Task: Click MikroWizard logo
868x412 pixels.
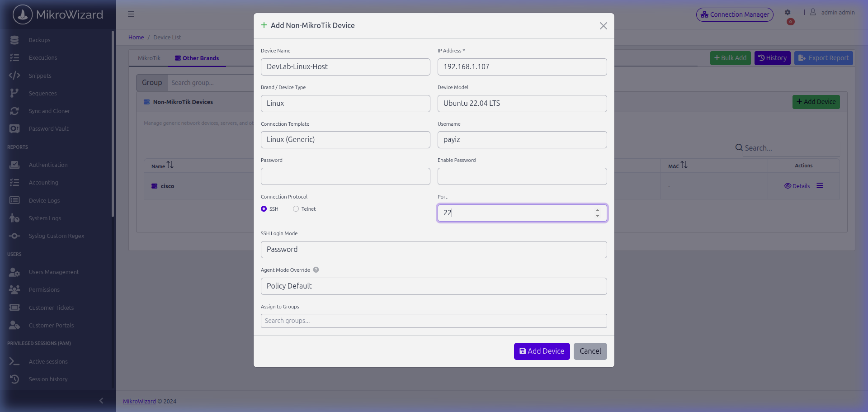Action: tap(58, 14)
